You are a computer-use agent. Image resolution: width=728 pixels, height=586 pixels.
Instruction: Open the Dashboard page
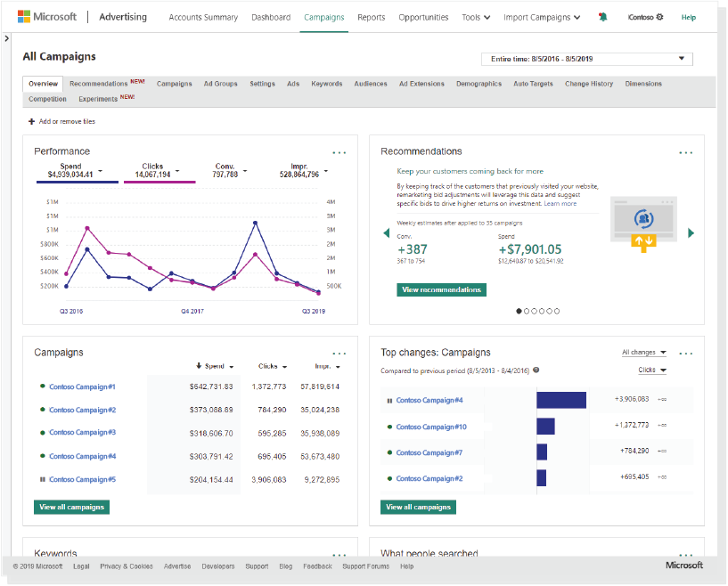[271, 17]
